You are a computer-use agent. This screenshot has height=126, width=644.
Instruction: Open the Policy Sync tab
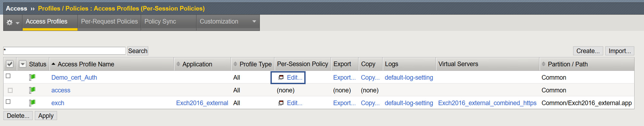[x=160, y=22]
